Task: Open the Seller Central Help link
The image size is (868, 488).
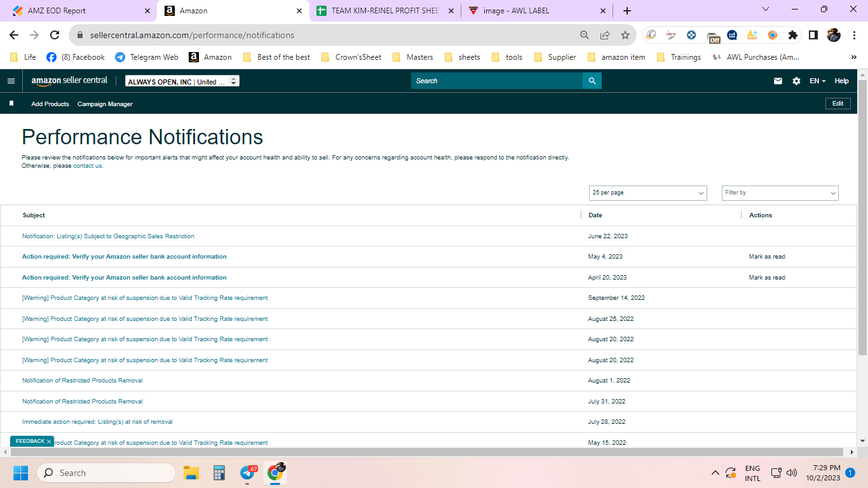Action: 841,81
